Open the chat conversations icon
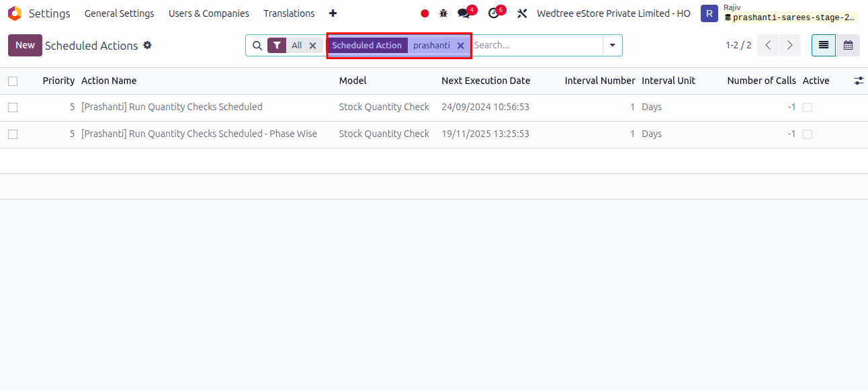The image size is (868, 391). pyautogui.click(x=464, y=13)
